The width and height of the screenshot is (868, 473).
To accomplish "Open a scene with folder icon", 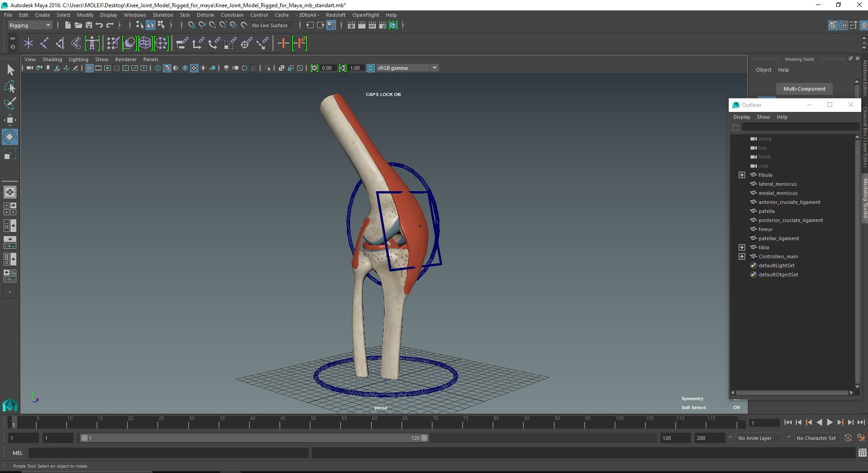I will pyautogui.click(x=78, y=25).
